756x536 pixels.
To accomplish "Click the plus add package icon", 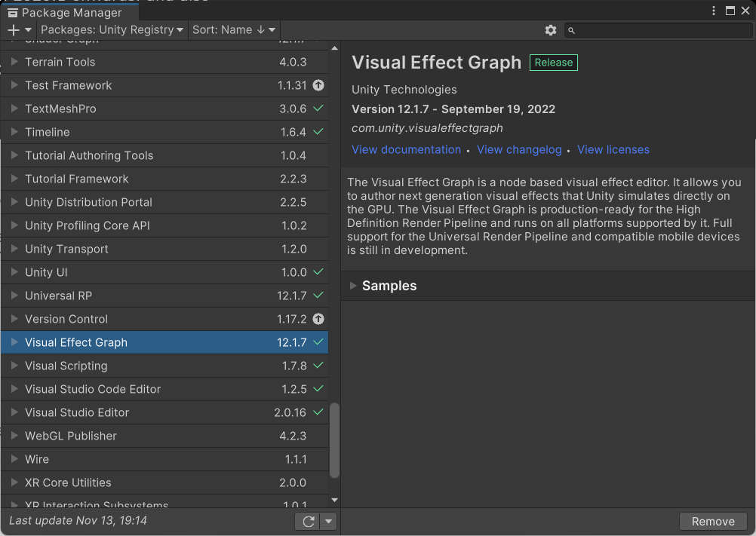I will (14, 30).
